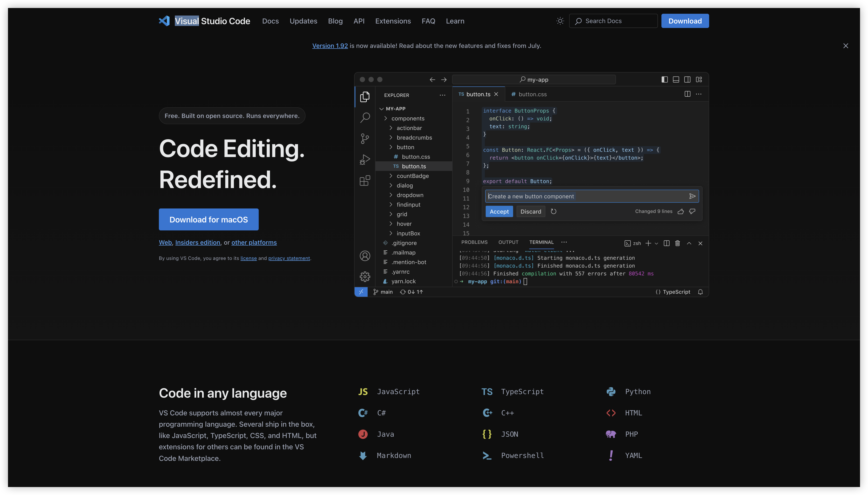Click the Accounts profile icon
The width and height of the screenshot is (868, 495).
point(365,256)
